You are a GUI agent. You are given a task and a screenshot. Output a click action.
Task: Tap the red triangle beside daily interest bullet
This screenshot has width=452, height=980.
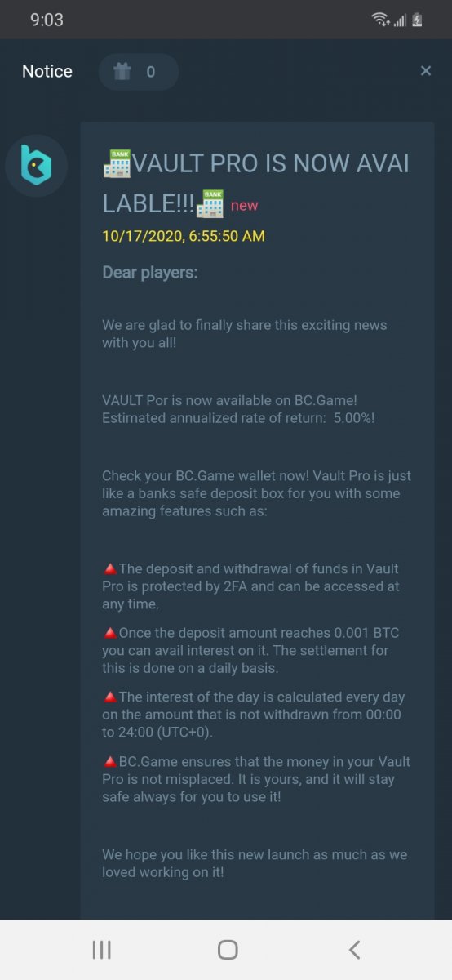pos(110,697)
